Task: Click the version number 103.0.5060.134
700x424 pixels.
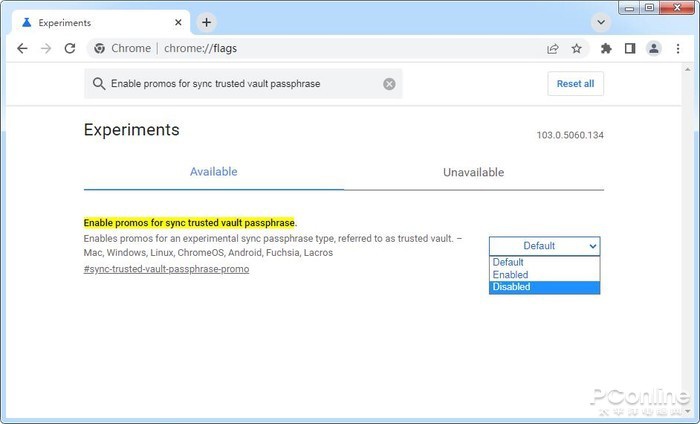Action: [x=570, y=135]
